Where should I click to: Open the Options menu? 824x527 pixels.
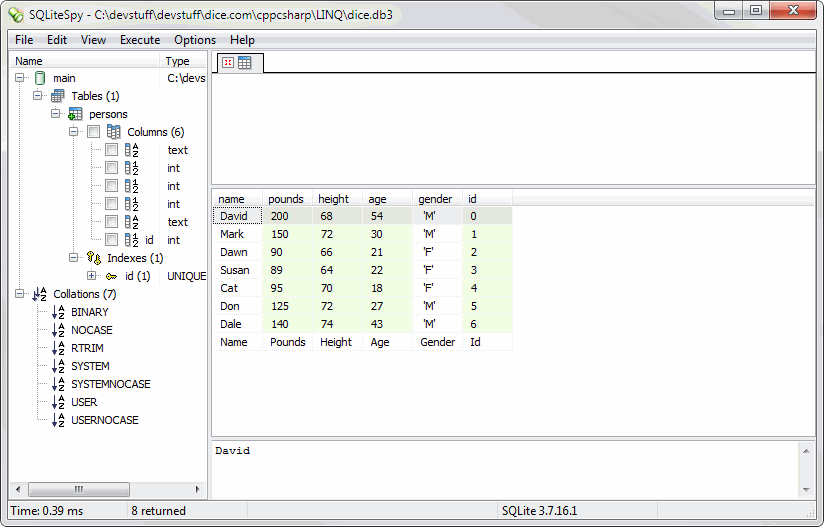coord(195,40)
